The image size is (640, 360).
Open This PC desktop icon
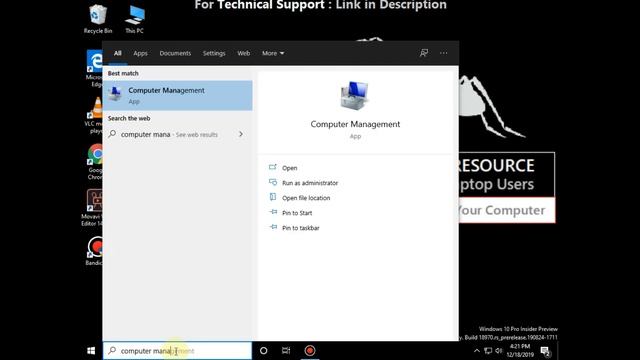click(x=134, y=18)
